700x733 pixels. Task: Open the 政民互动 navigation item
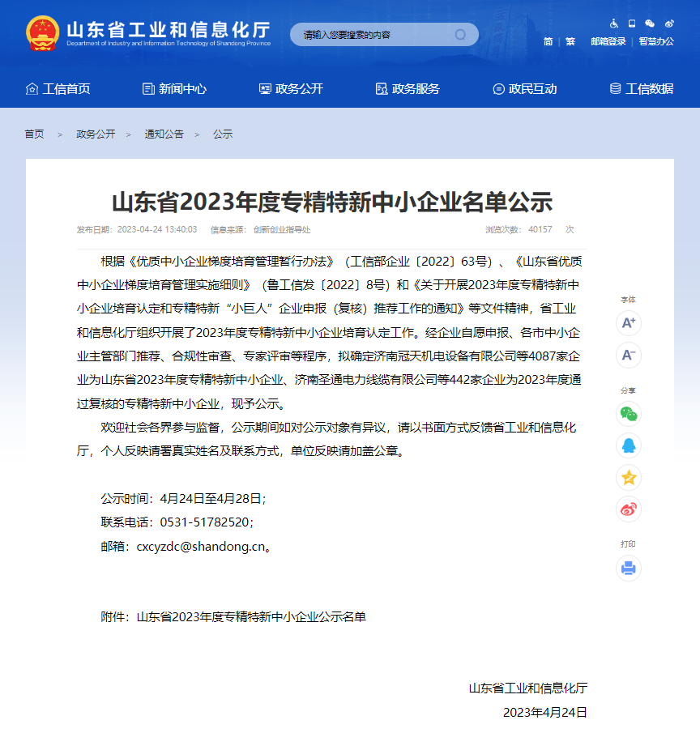tap(525, 89)
